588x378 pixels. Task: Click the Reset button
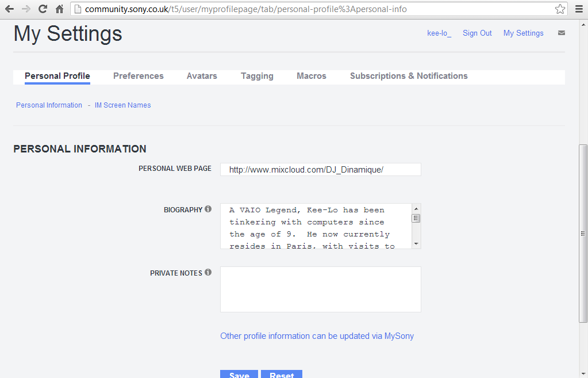(282, 375)
